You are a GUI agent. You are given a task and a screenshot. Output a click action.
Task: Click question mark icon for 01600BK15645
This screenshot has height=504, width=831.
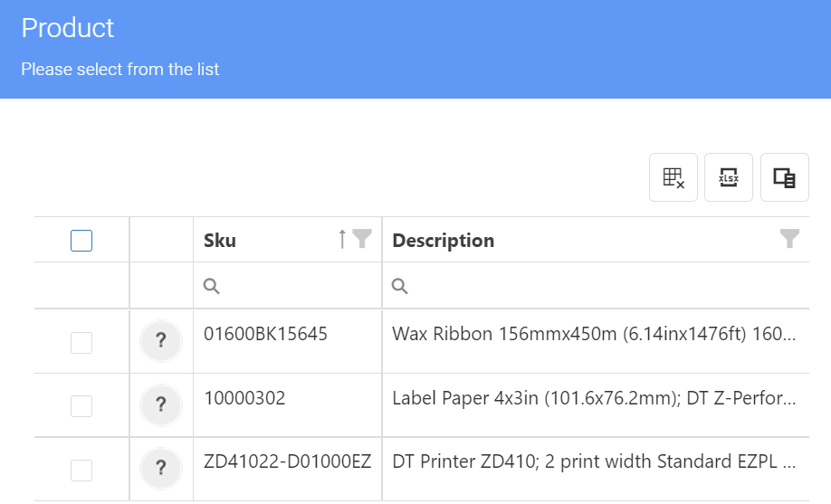click(x=161, y=341)
